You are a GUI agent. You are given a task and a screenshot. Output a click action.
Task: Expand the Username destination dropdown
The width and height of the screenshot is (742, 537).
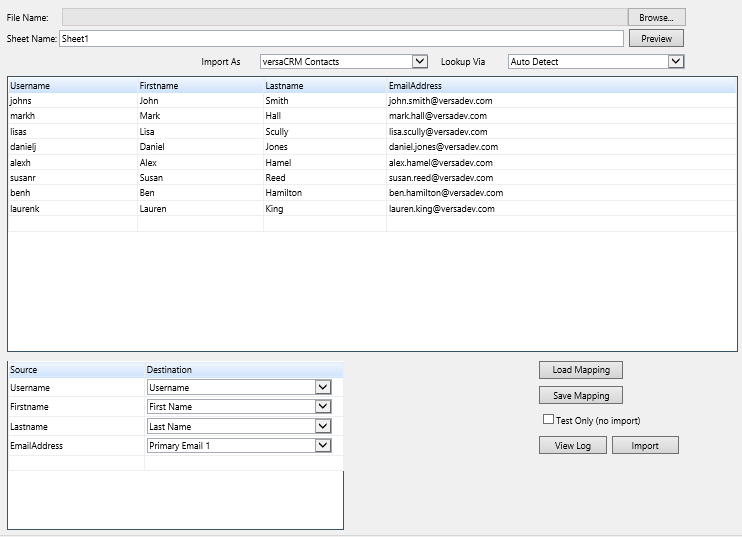(239, 387)
